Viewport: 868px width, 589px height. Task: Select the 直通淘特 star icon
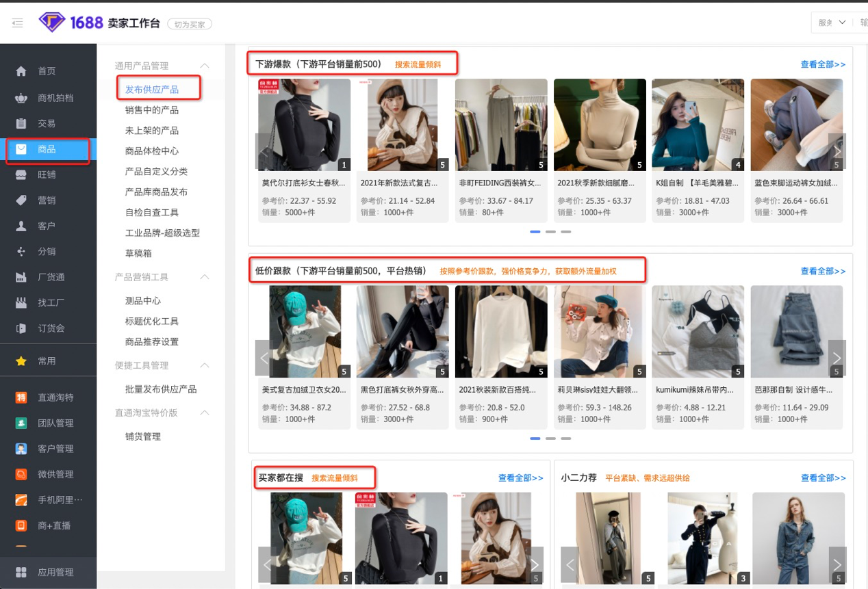click(21, 396)
